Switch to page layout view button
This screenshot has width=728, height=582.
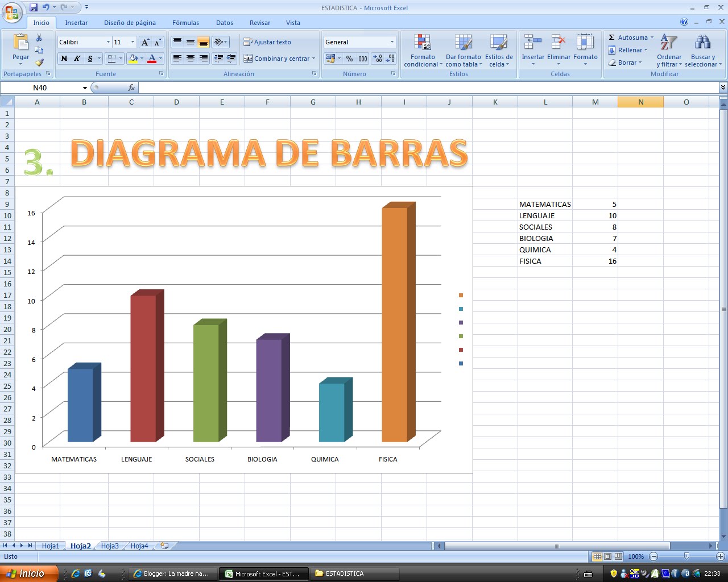tap(607, 556)
